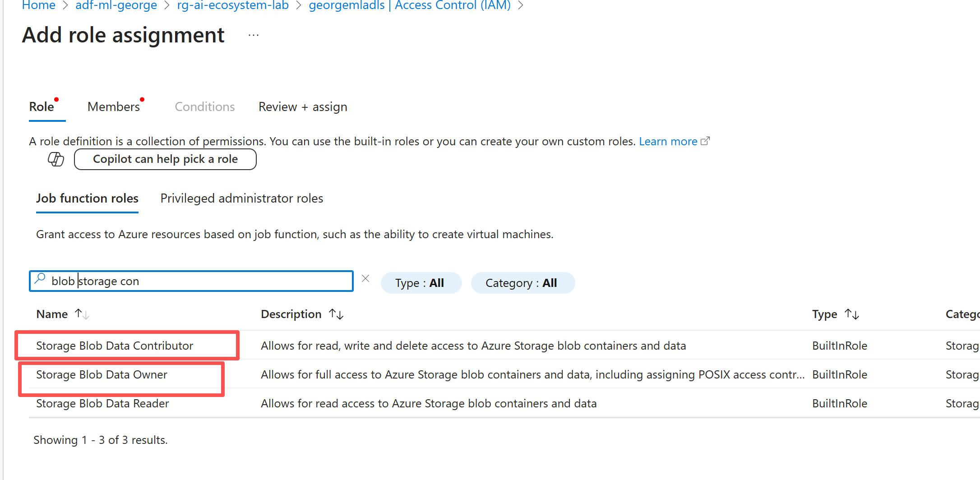Click BuiltInRole in the Reader row
The height and width of the screenshot is (480, 980).
840,403
